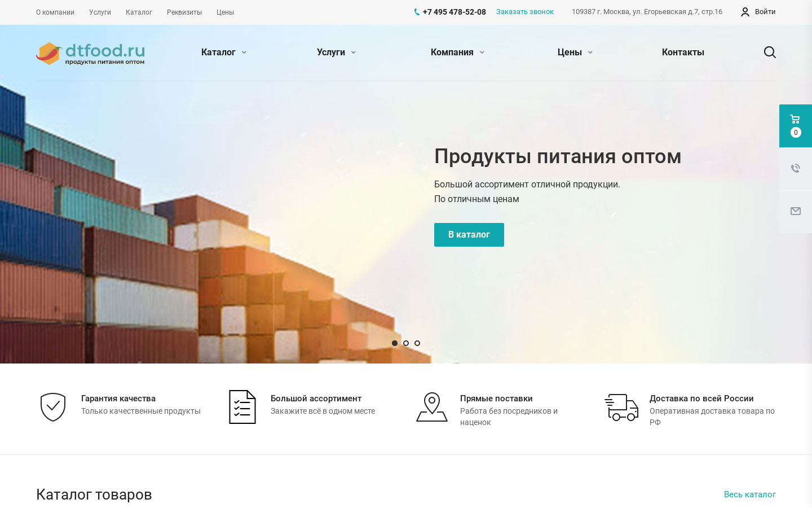Image resolution: width=812 pixels, height=508 pixels.
Task: Click phone number +7 495 478-52-08
Action: (454, 12)
